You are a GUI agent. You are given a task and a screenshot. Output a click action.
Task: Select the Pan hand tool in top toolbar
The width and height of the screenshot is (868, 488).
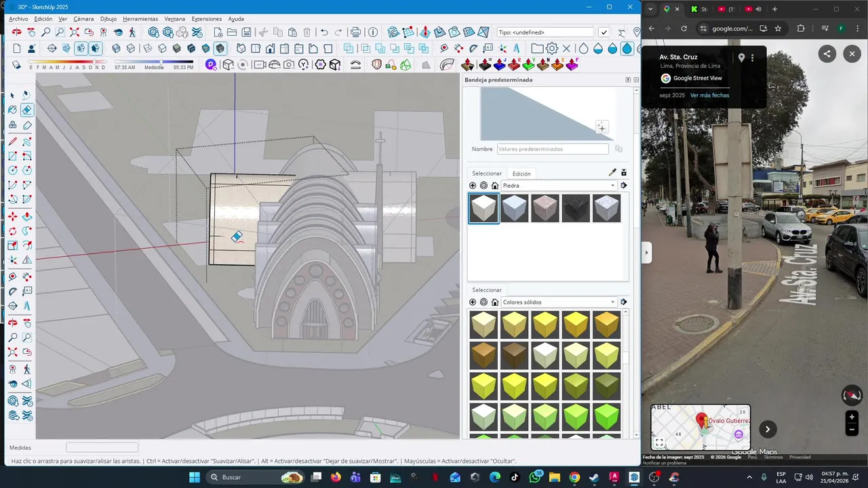point(31,32)
